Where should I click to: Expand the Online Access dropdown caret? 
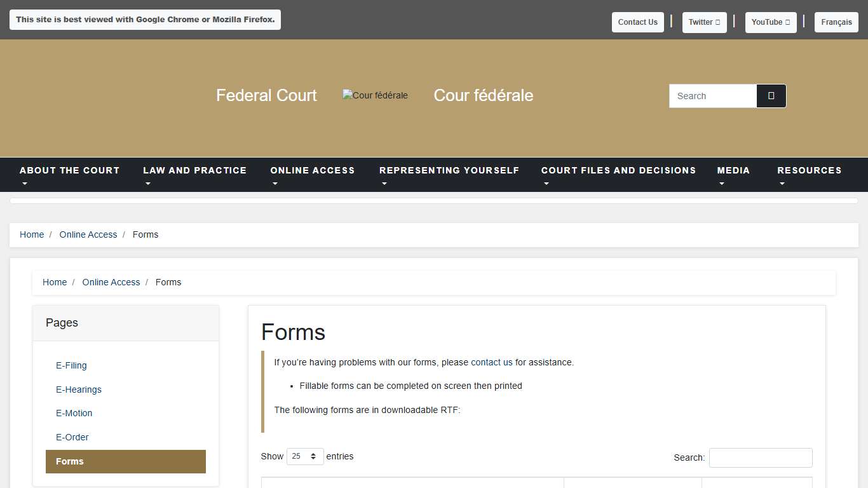(x=275, y=184)
